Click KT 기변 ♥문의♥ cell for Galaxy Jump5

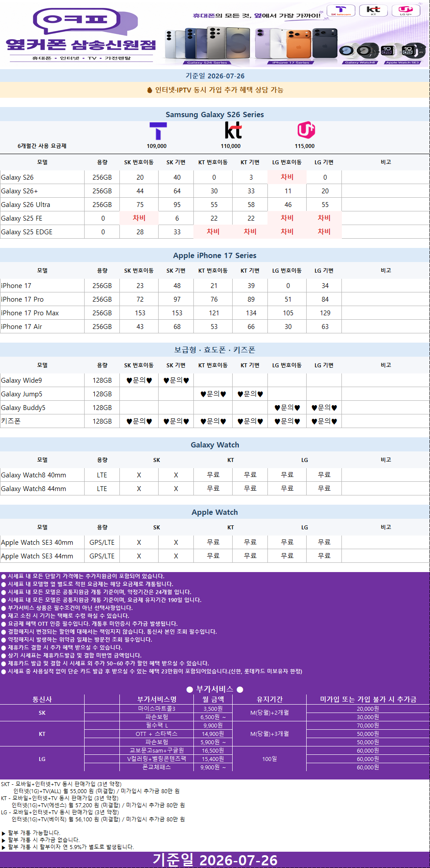coord(250,394)
